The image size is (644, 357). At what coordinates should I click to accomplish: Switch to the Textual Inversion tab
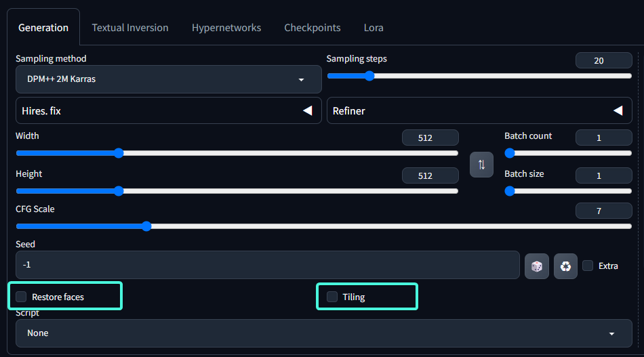point(130,28)
